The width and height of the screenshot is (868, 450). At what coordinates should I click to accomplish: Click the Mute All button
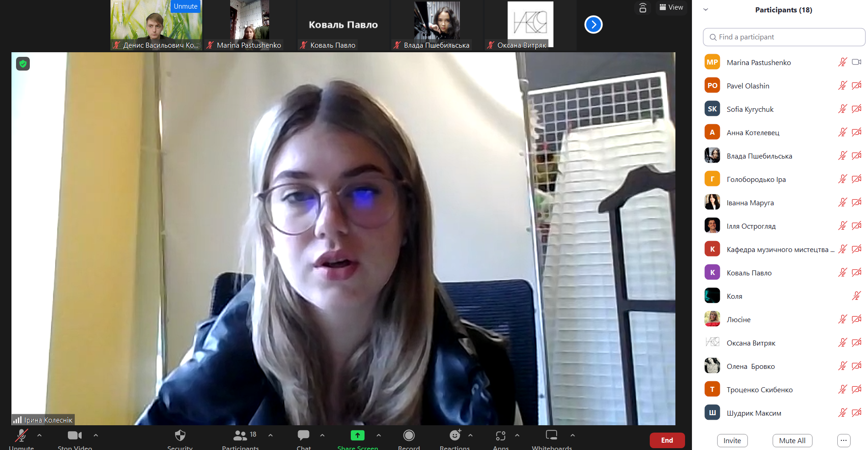coord(792,440)
